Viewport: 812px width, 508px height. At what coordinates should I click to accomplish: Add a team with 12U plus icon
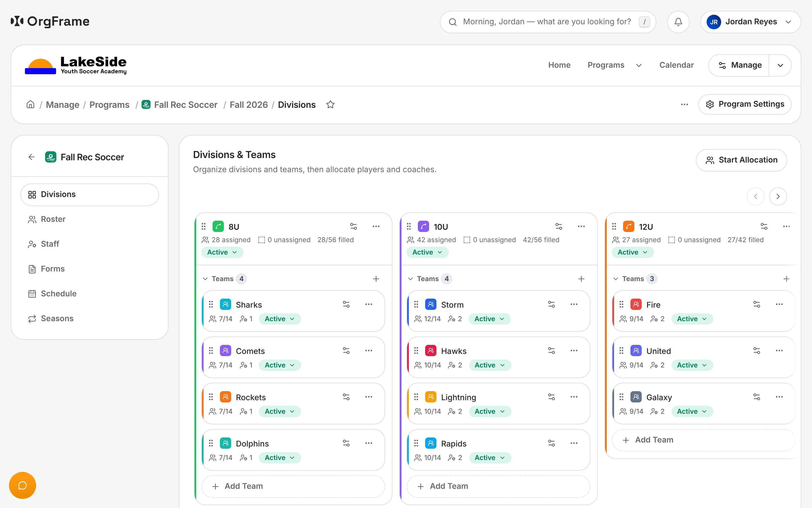tap(787, 279)
